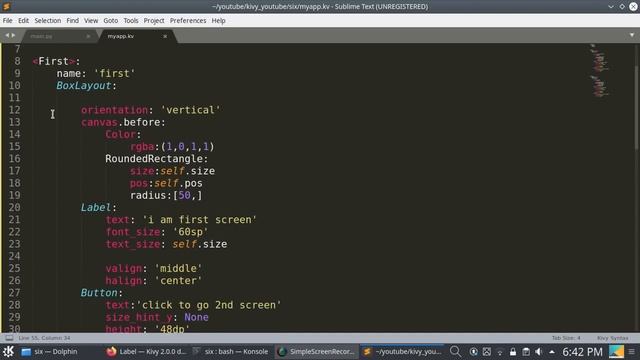Image resolution: width=640 pixels, height=360 pixels.
Task: Open the Preferences menu
Action: [188, 20]
